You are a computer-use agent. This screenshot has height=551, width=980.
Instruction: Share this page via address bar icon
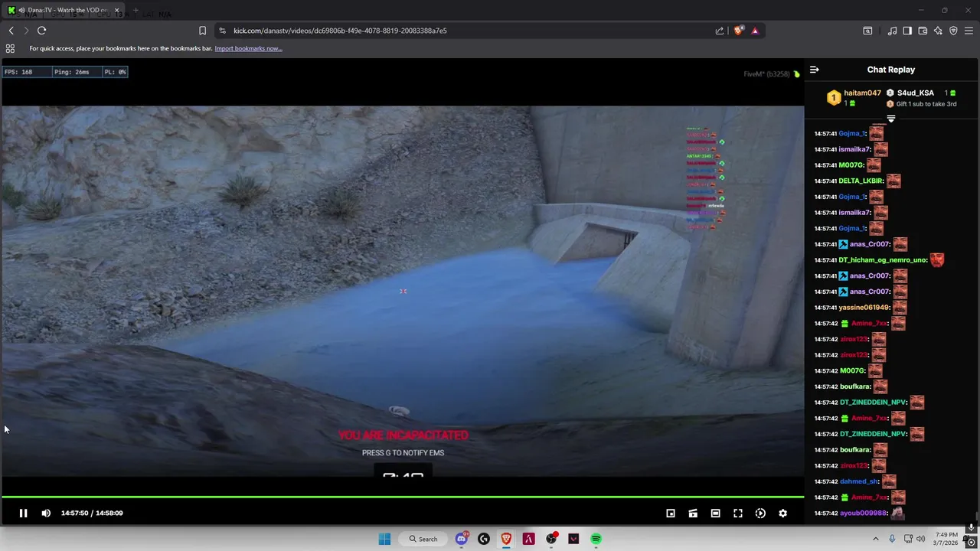point(720,31)
